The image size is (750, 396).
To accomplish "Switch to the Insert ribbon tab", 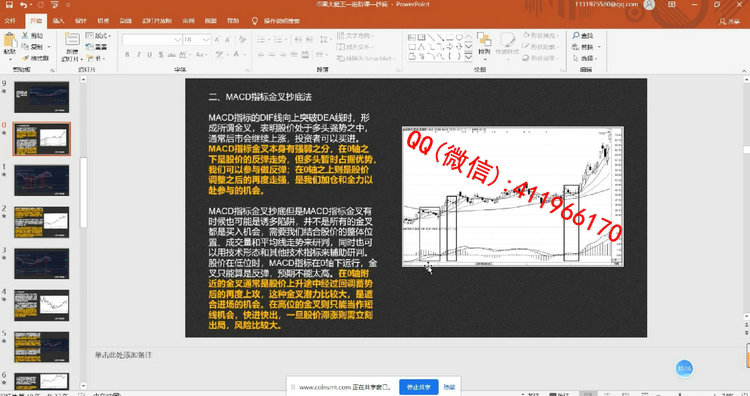I will (x=58, y=21).
